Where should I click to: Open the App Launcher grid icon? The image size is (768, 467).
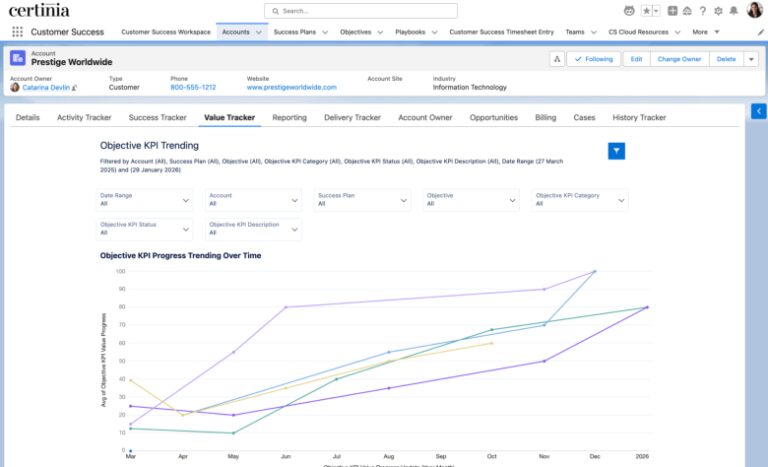17,32
